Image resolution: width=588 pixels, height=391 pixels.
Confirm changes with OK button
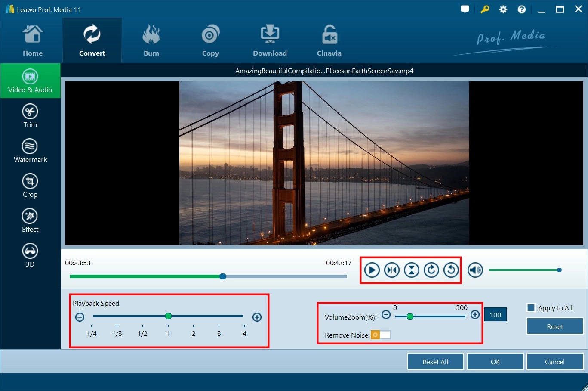[x=495, y=362]
